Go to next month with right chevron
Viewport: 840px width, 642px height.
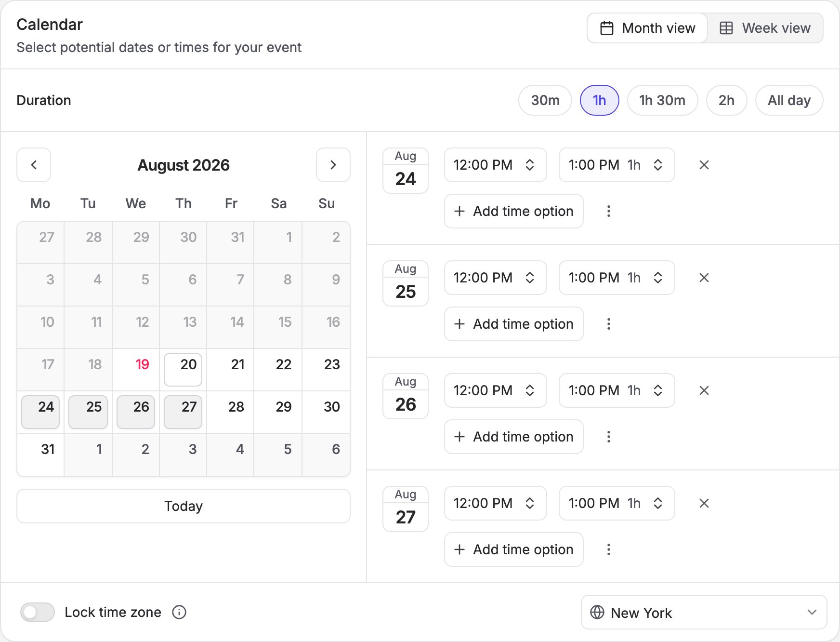tap(333, 165)
